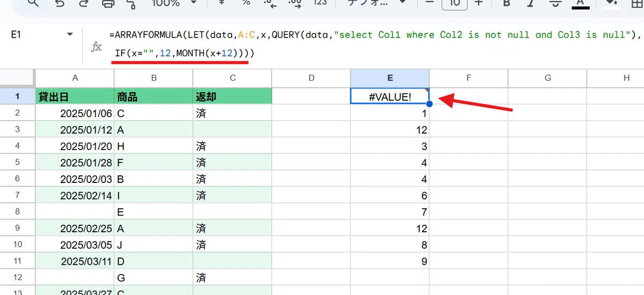Viewport: 644px width, 295px height.
Task: Apply percent format with % button
Action: (x=246, y=3)
